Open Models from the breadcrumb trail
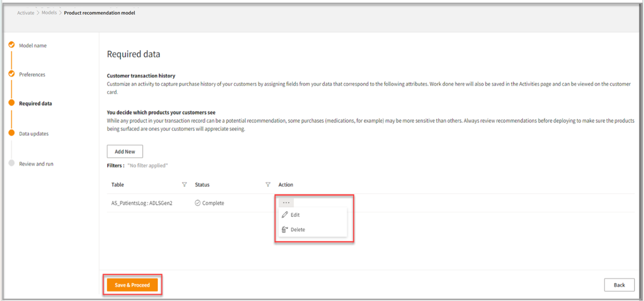Screen dimensions: 644x301 [x=49, y=13]
